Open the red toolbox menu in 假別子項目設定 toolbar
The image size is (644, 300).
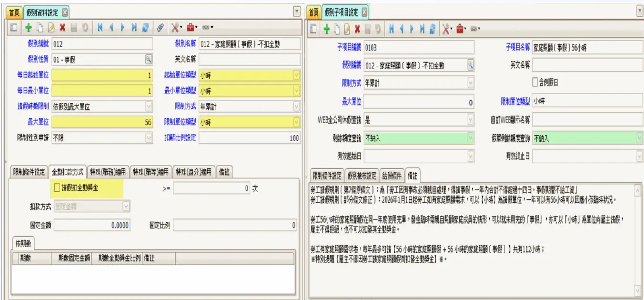(x=461, y=29)
